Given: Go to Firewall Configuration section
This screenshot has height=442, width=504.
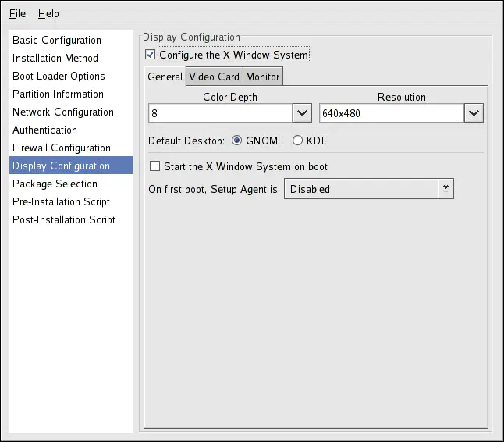Looking at the screenshot, I should [62, 148].
